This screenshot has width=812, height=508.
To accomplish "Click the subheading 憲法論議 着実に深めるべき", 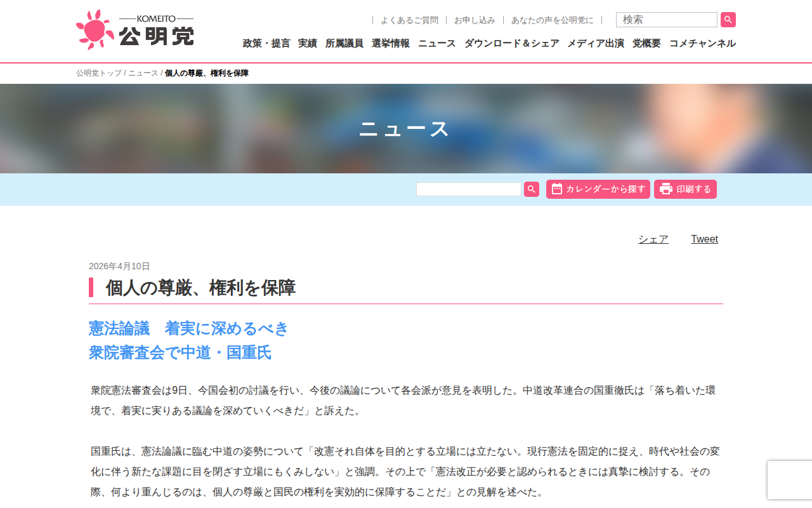I will [x=188, y=328].
